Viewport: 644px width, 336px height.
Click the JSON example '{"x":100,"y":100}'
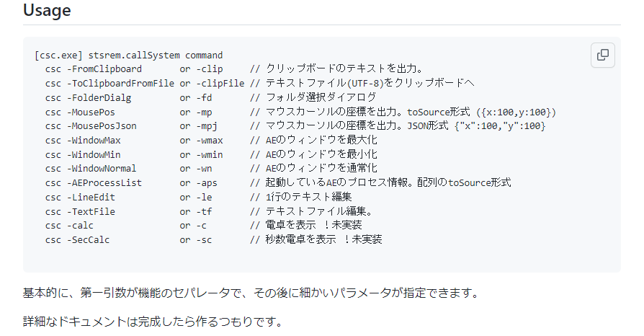point(500,126)
